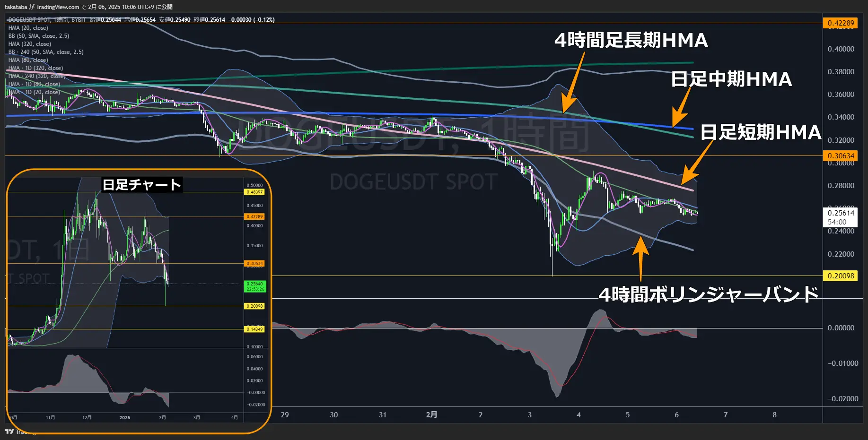
Task: Click the 0.22000 price axis tick
Action: [841, 254]
